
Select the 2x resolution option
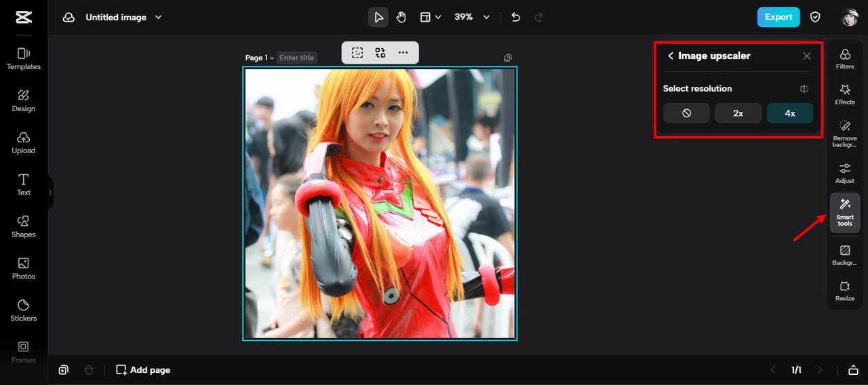pyautogui.click(x=738, y=113)
